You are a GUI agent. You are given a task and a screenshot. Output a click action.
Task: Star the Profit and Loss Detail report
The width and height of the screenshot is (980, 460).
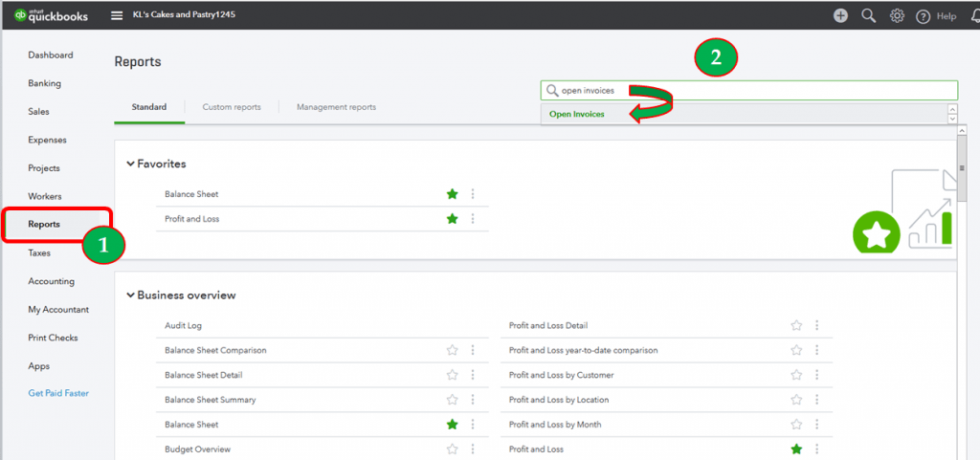click(796, 325)
